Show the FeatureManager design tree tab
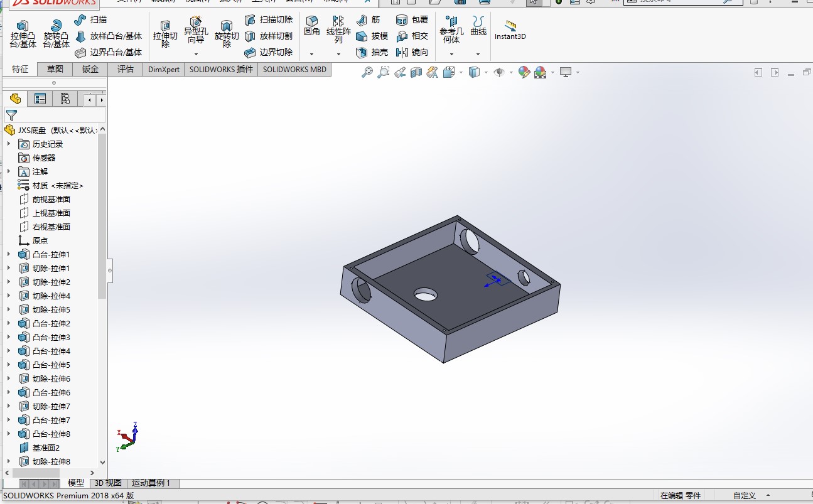Image resolution: width=813 pixels, height=504 pixels. tap(16, 99)
